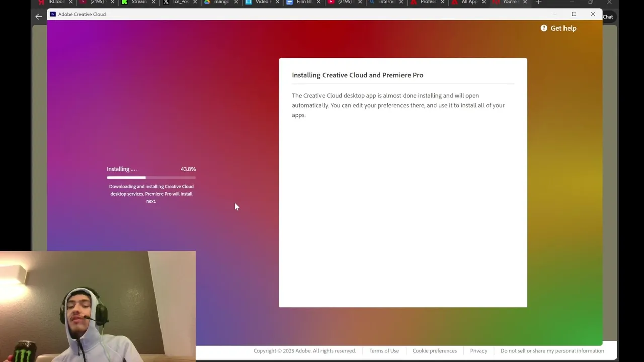644x362 pixels.
Task: Open the Terms of Use link
Action: click(x=384, y=351)
